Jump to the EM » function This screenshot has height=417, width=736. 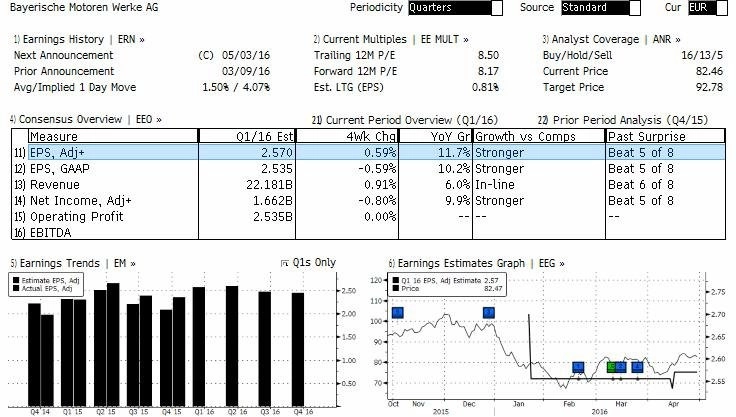[125, 263]
